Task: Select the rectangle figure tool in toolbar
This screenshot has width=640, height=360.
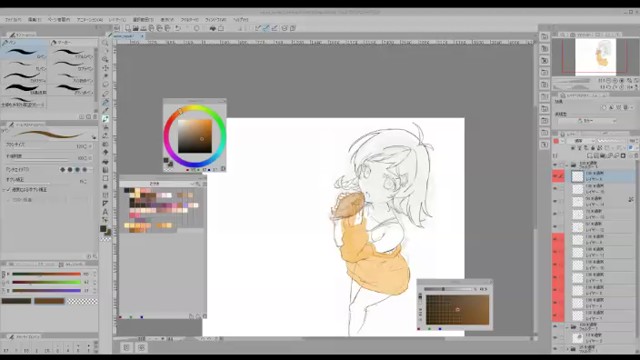Action: tap(105, 178)
